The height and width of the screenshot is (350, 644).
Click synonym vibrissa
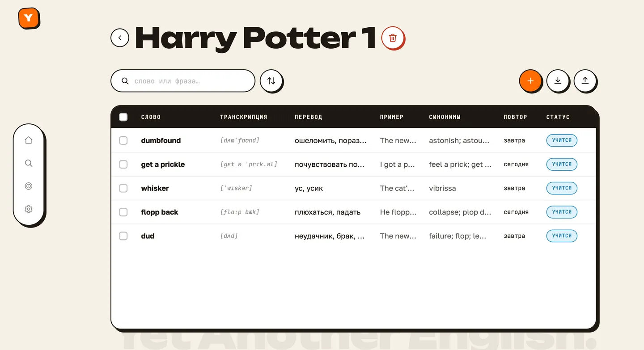click(x=442, y=188)
